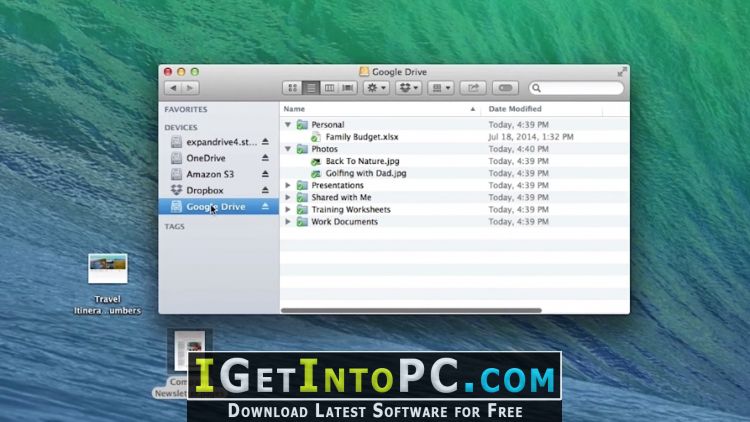Click the Devices sidebar heading
The width and height of the screenshot is (750, 422).
coord(181,128)
